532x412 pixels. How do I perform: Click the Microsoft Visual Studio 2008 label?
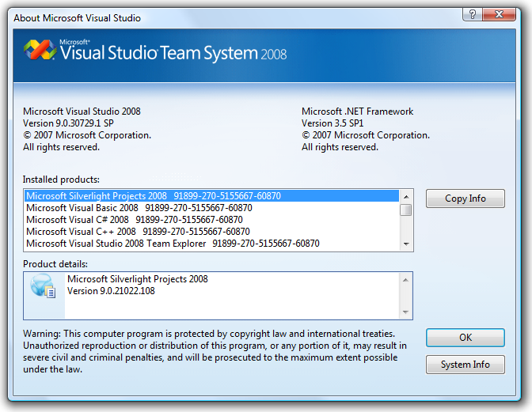[x=82, y=112]
